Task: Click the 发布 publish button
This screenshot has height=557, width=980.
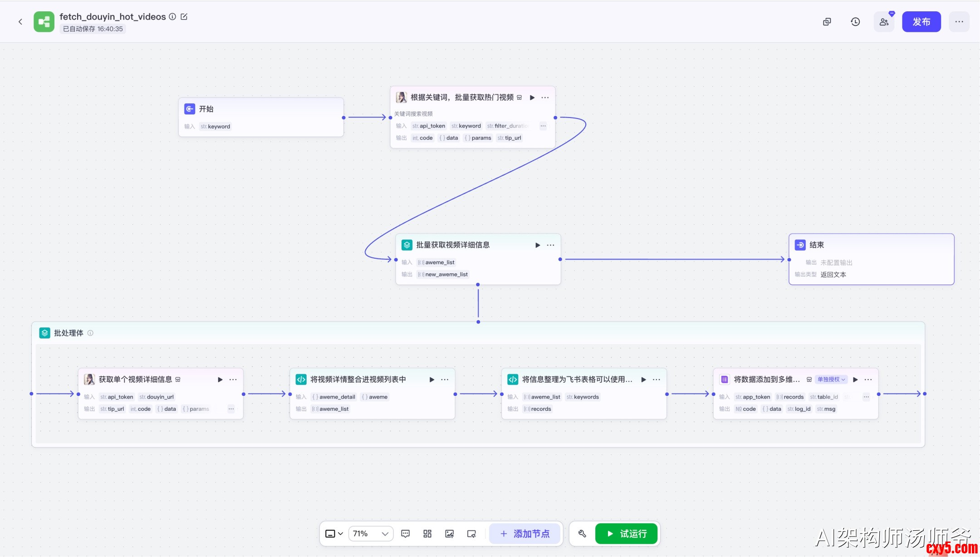Action: [921, 22]
